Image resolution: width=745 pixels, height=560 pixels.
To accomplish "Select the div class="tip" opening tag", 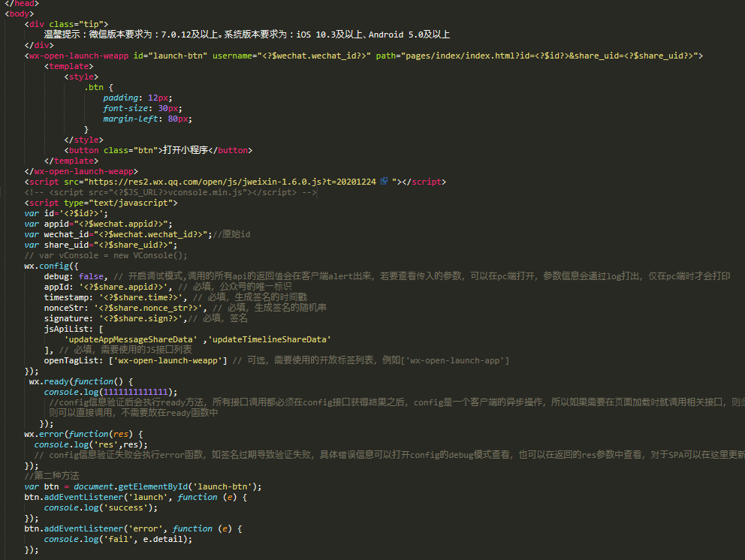I will point(67,24).
